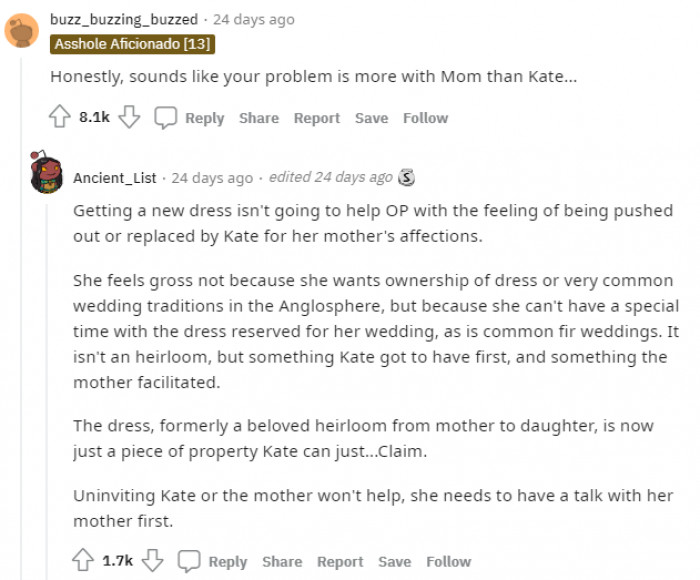This screenshot has height=580, width=700.
Task: Follow buzz_buzzing_buzzed's comment thread
Action: (x=425, y=118)
